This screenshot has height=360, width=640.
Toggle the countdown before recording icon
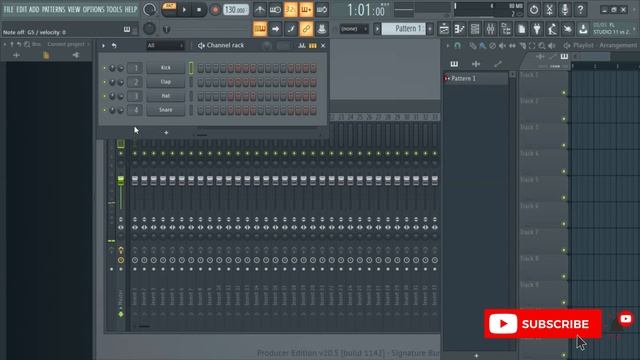[x=291, y=9]
